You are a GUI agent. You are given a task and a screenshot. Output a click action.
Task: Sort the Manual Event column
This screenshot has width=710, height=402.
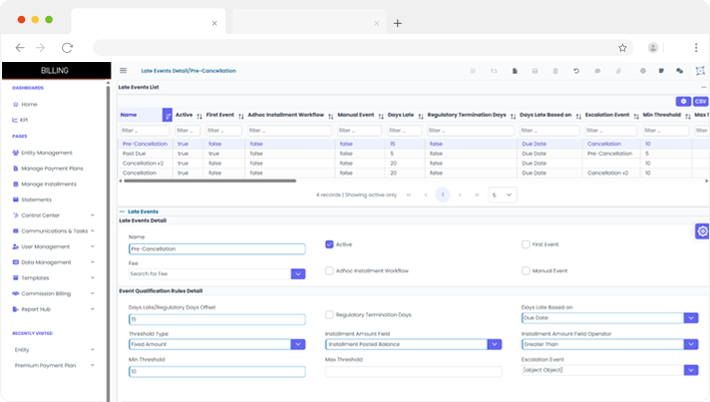tap(381, 116)
